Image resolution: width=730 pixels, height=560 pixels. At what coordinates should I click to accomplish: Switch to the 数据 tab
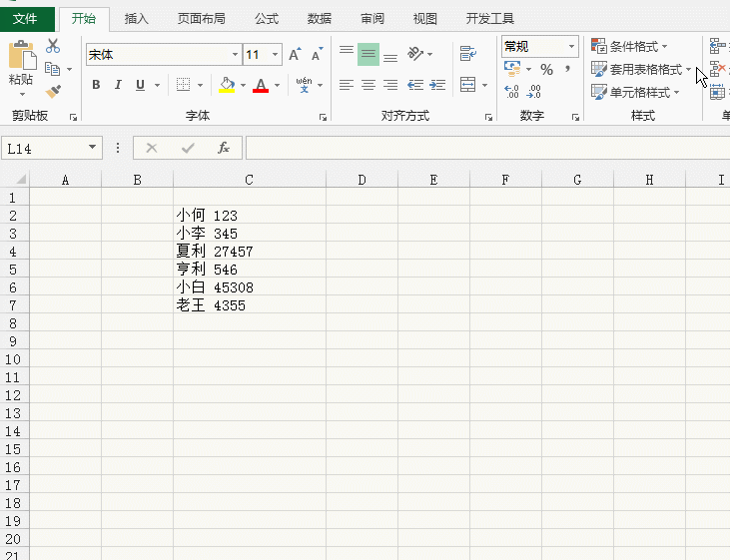320,19
